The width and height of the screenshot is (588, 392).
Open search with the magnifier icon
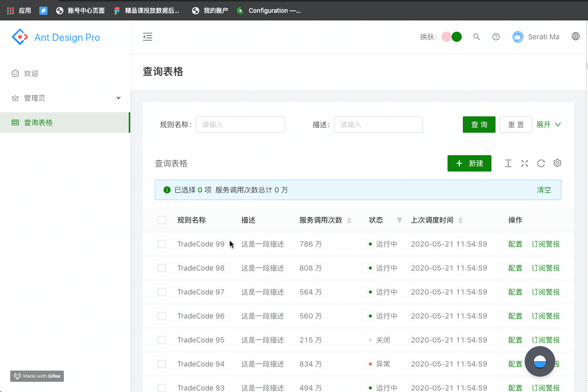point(477,37)
